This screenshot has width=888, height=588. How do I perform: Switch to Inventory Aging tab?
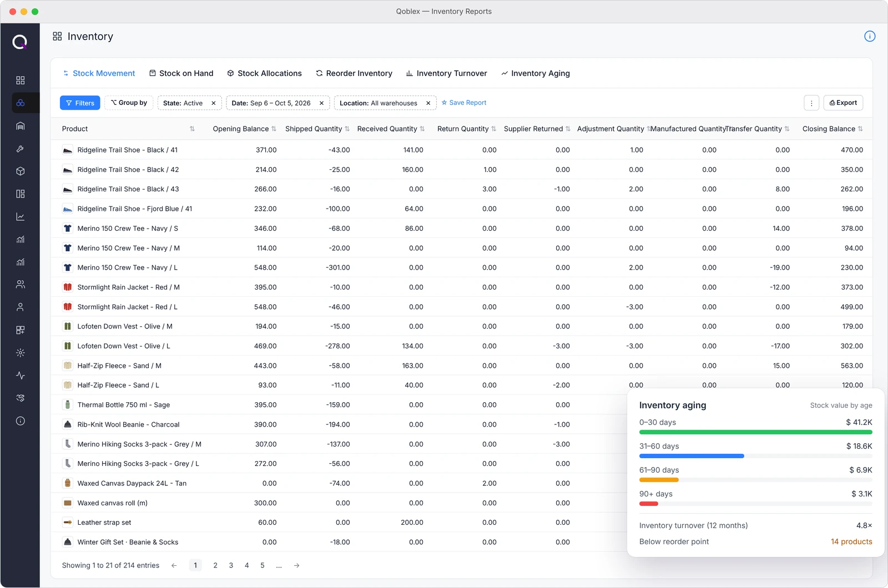click(x=535, y=73)
